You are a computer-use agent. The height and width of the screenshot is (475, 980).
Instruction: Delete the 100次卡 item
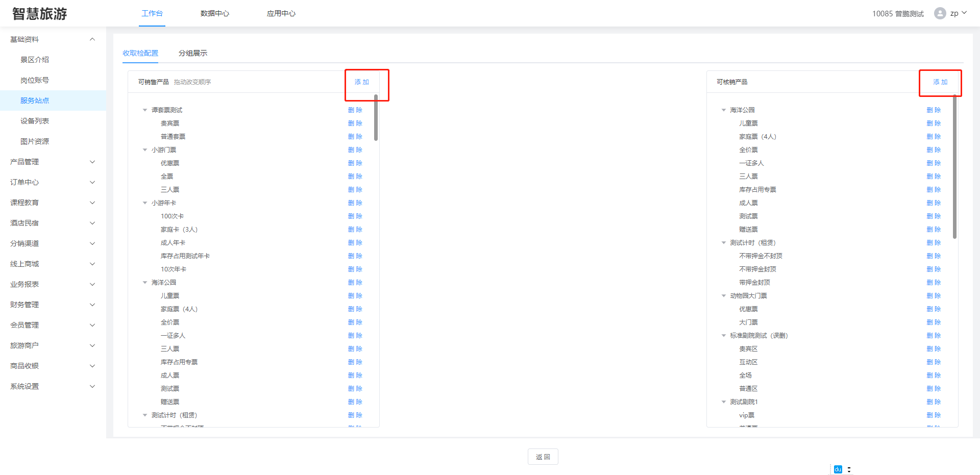point(355,216)
